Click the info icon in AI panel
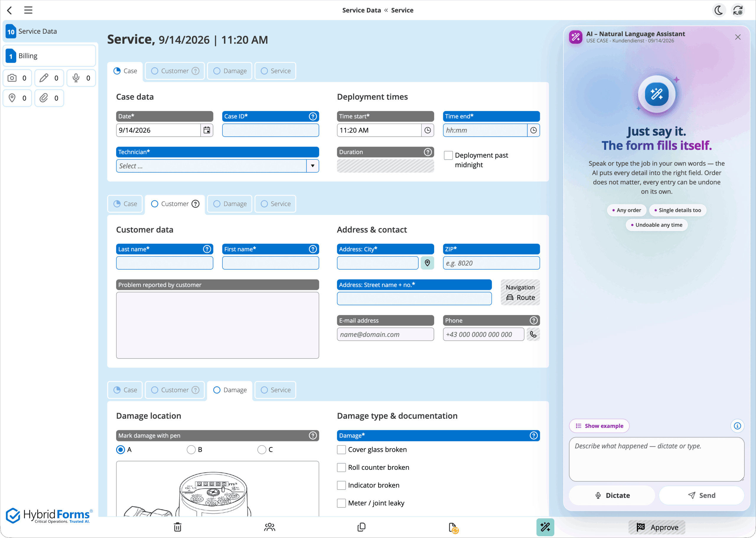 [737, 426]
